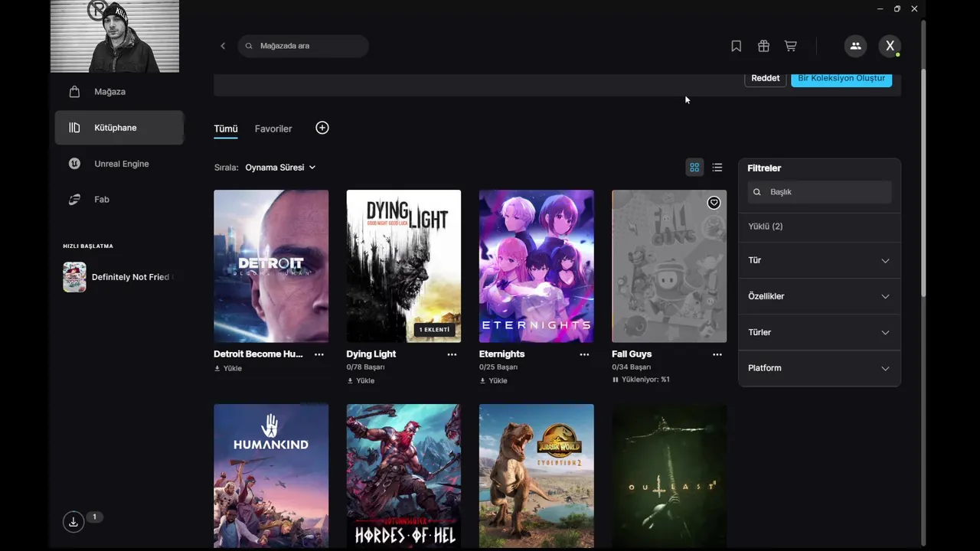Image resolution: width=980 pixels, height=551 pixels.
Task: Open Dying Light cover thumbnail
Action: [403, 266]
